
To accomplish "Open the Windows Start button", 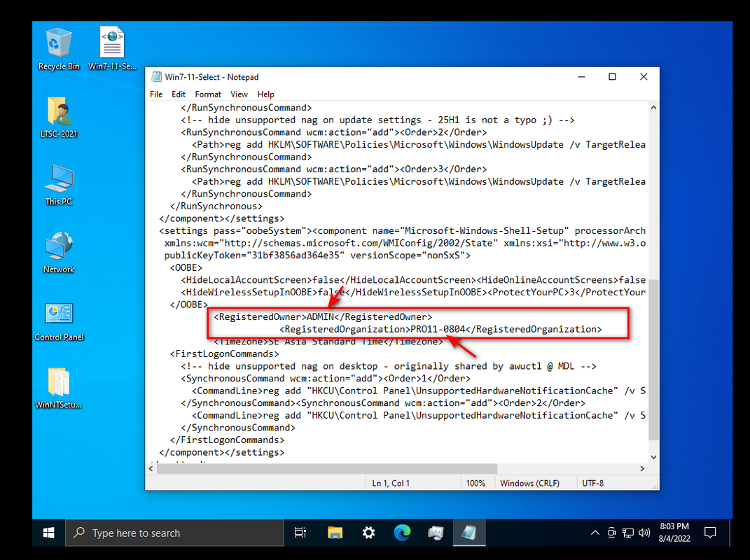I will 49,533.
